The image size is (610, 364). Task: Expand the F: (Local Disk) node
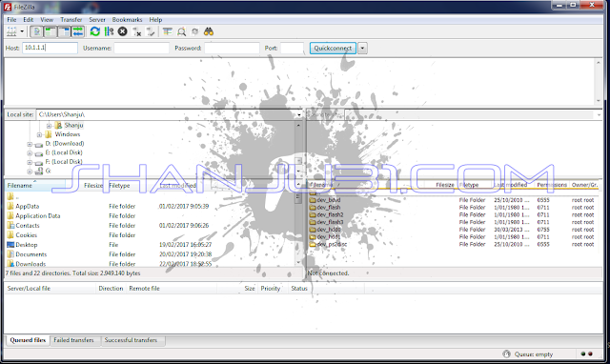[30, 162]
